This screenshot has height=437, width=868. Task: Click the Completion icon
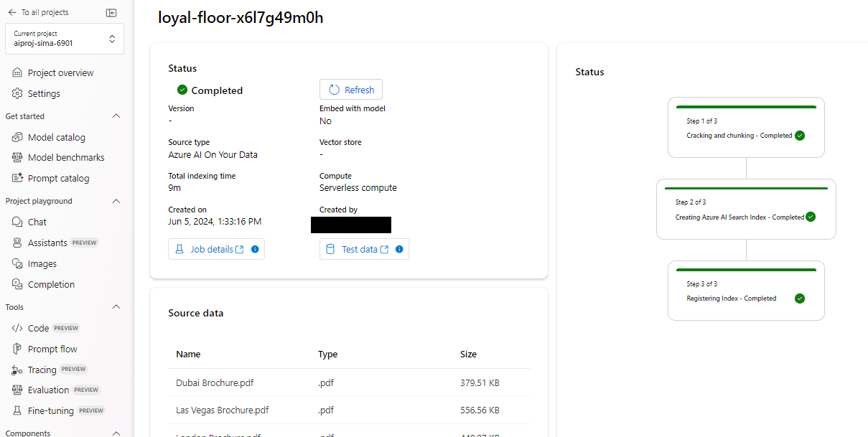click(17, 284)
